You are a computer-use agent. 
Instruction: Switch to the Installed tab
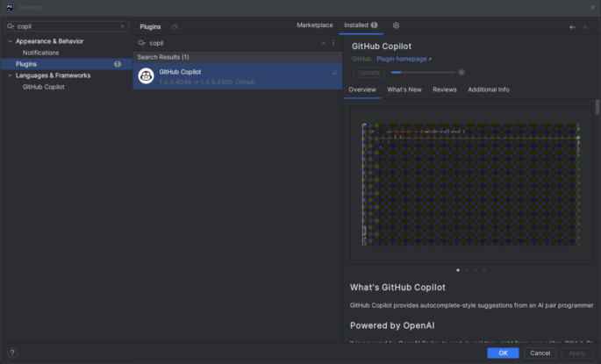[x=361, y=25]
